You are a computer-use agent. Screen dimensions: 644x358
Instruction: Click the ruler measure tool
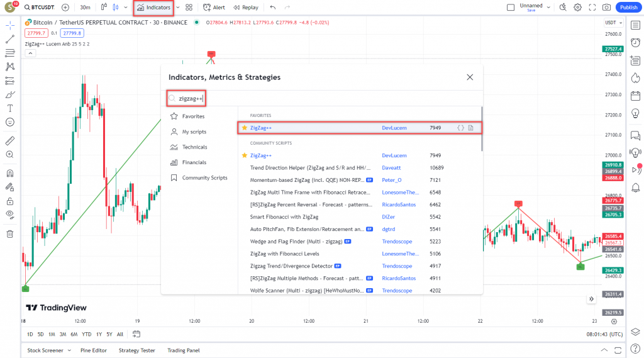point(10,141)
